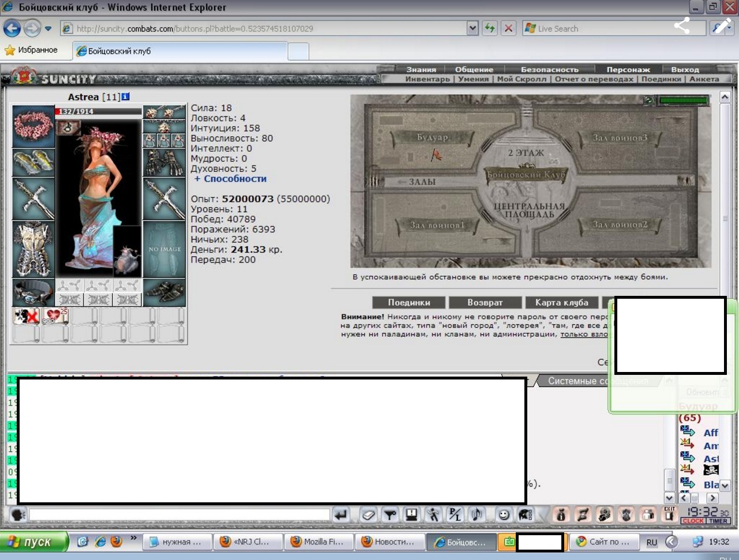Image resolution: width=739 pixels, height=560 pixels.
Task: Go to Зал воинов1 on map
Action: 437,225
